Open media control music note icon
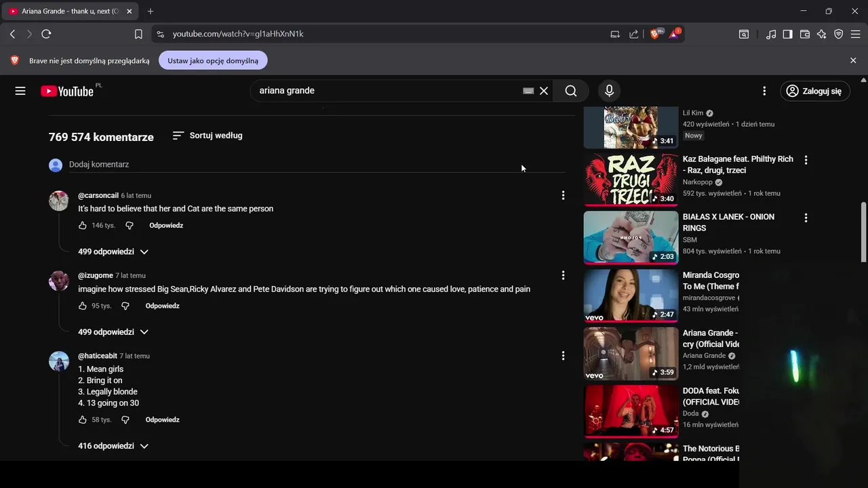The image size is (868, 488). coord(771,34)
